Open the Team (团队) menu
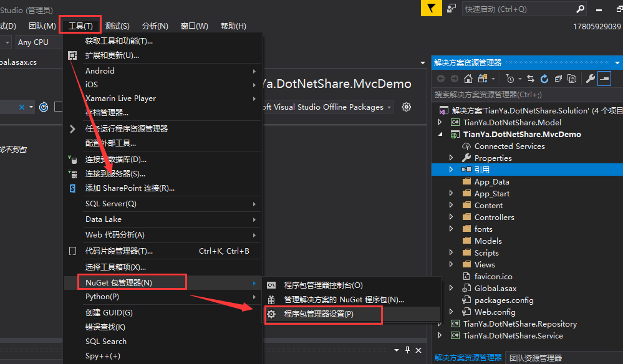Image resolution: width=623 pixels, height=364 pixels. tap(42, 26)
